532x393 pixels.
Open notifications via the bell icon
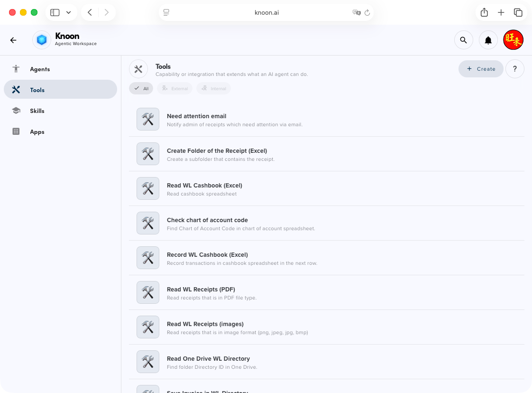[x=488, y=40]
